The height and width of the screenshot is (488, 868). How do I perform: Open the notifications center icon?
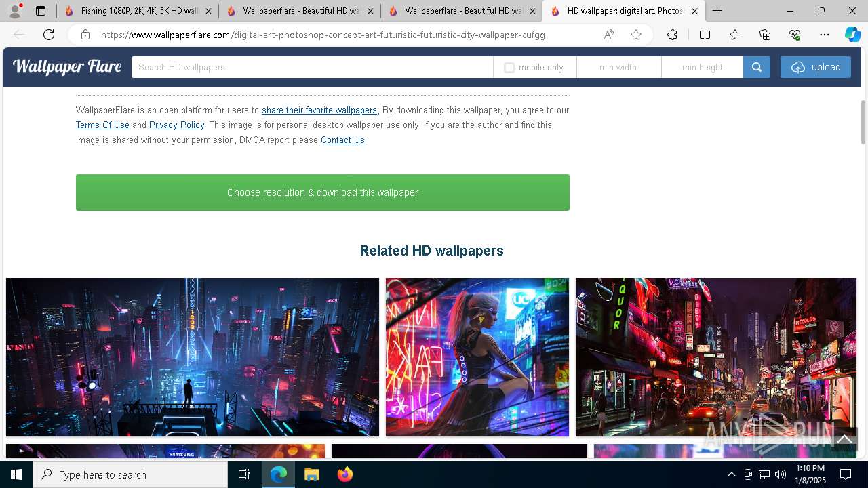click(846, 474)
